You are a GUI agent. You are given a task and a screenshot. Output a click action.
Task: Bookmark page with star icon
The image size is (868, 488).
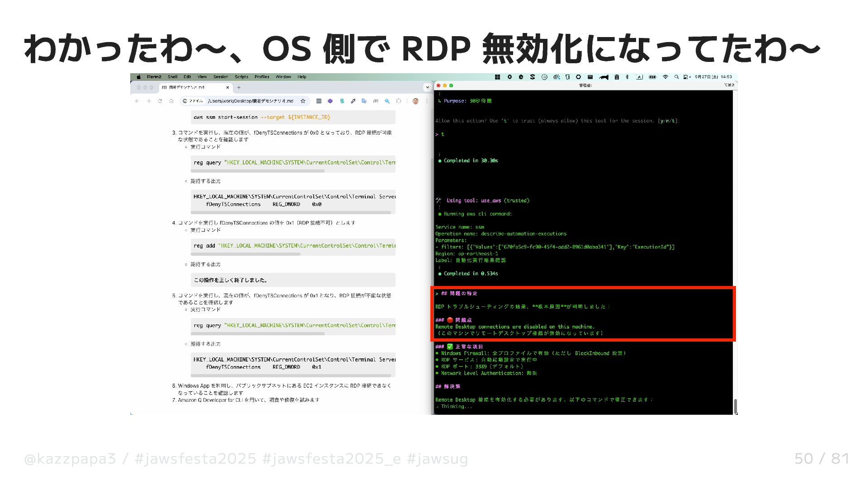(x=303, y=101)
